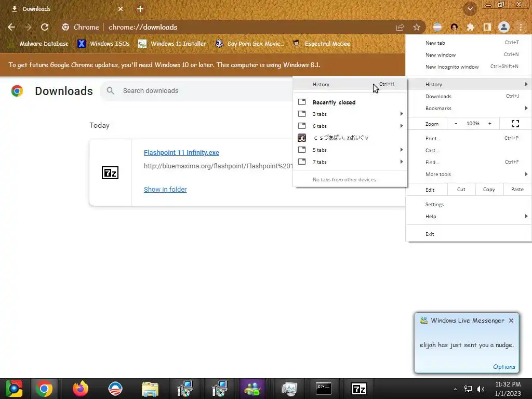
Task: Open the Extensions puzzle-piece icon
Action: 470,27
